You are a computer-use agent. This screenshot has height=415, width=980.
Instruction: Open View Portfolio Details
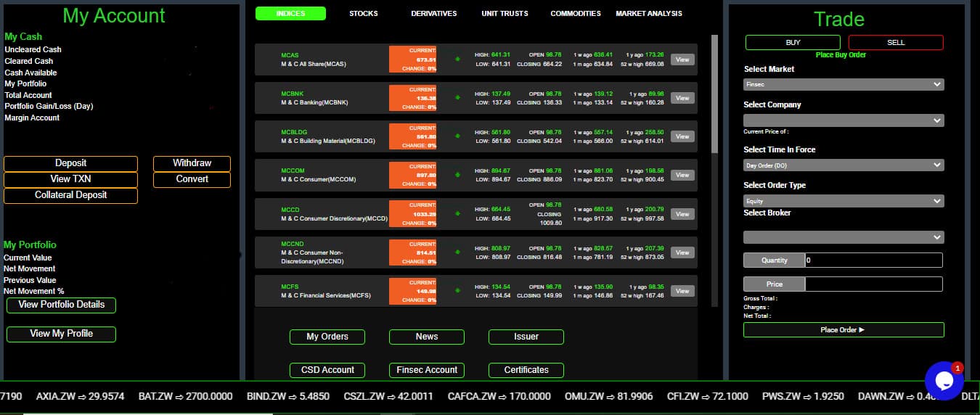click(x=61, y=305)
